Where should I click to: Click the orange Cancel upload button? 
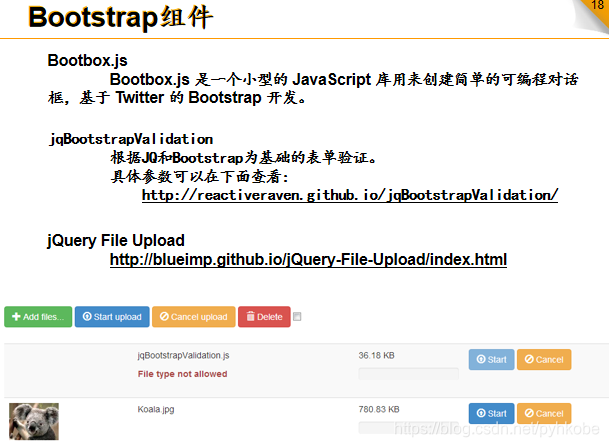(193, 317)
